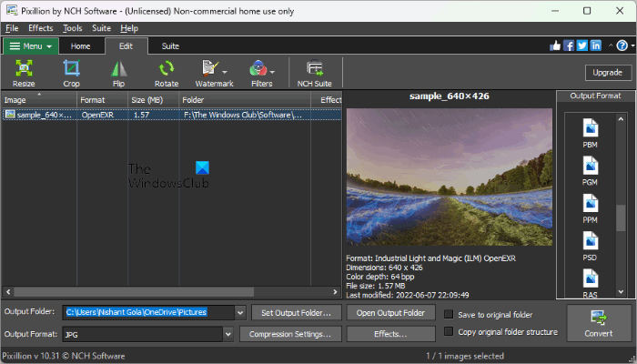Open the Effects menu
Viewport: 637px width, 364px height.
click(x=41, y=28)
